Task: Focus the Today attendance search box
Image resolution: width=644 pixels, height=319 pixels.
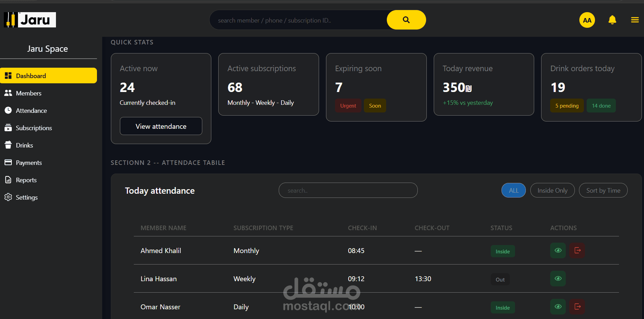Action: 348,190
